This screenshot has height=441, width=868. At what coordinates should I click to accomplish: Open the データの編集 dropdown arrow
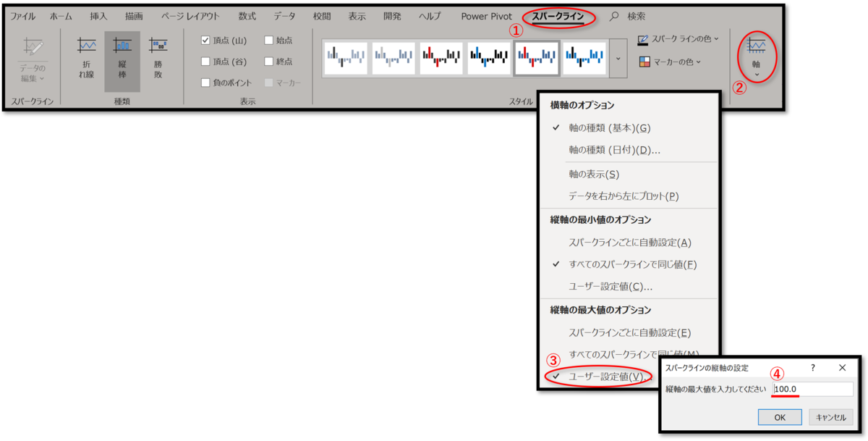tap(42, 77)
